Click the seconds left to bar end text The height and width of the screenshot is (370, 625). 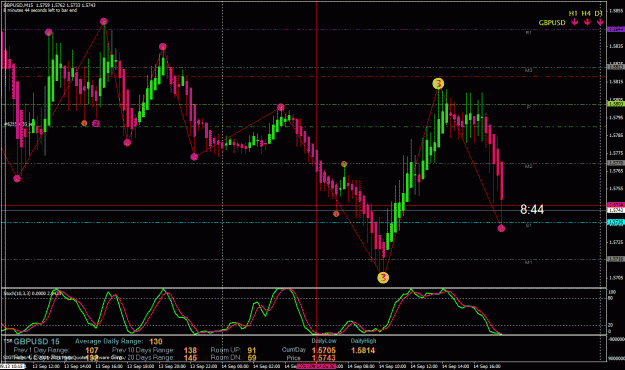(40, 10)
